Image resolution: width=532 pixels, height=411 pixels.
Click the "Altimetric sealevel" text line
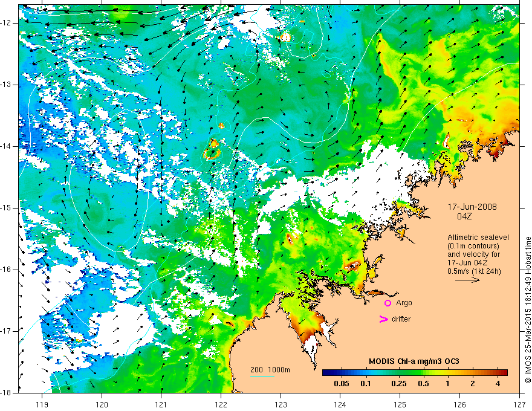click(478, 238)
